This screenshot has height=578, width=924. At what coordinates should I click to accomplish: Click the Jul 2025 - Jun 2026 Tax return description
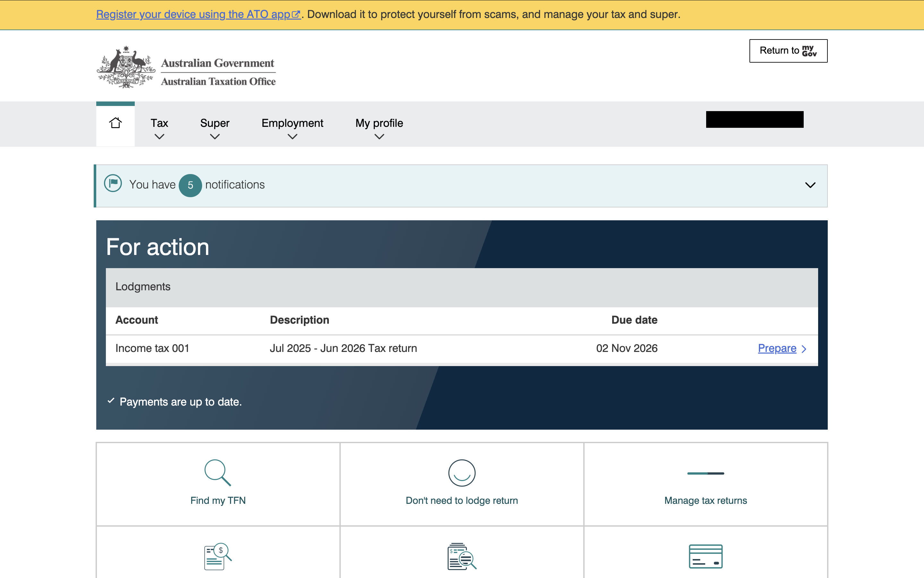pyautogui.click(x=343, y=348)
